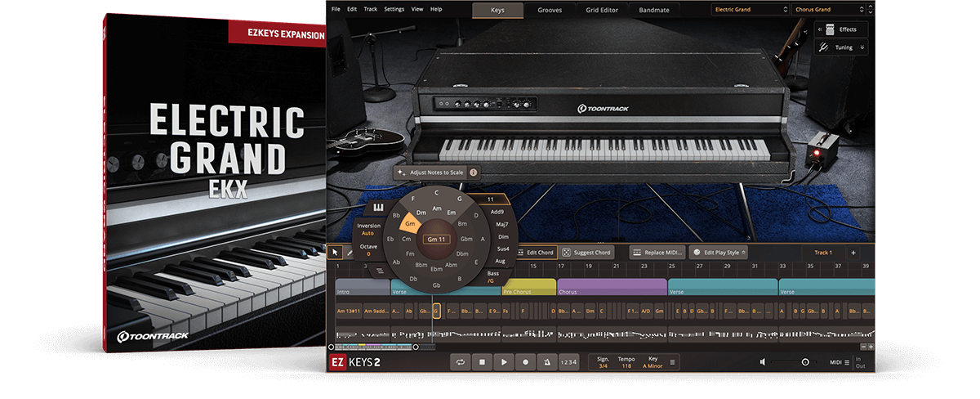Image resolution: width=980 pixels, height=399 pixels.
Task: Click the speaker volume icon
Action: (762, 361)
